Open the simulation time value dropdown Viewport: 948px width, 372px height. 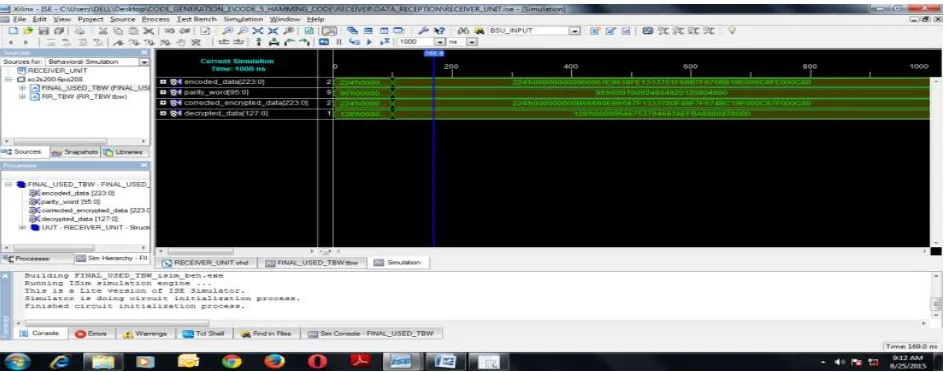coord(440,42)
